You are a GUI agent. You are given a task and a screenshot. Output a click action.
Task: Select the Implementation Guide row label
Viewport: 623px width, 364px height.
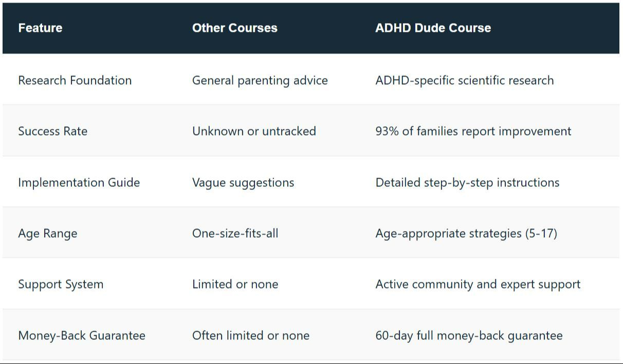click(79, 182)
